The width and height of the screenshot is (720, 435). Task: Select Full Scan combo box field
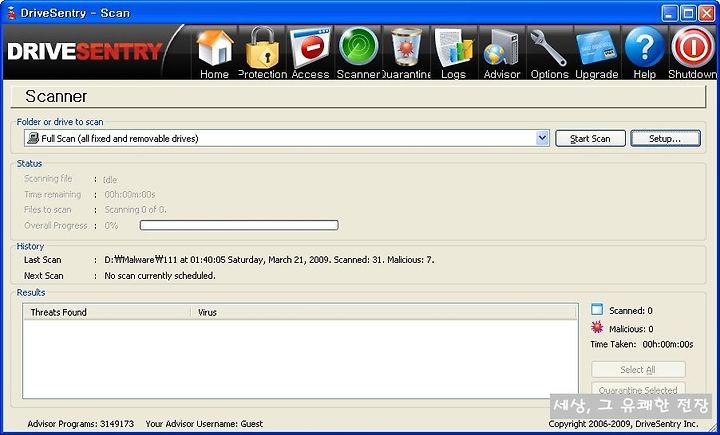pyautogui.click(x=287, y=138)
